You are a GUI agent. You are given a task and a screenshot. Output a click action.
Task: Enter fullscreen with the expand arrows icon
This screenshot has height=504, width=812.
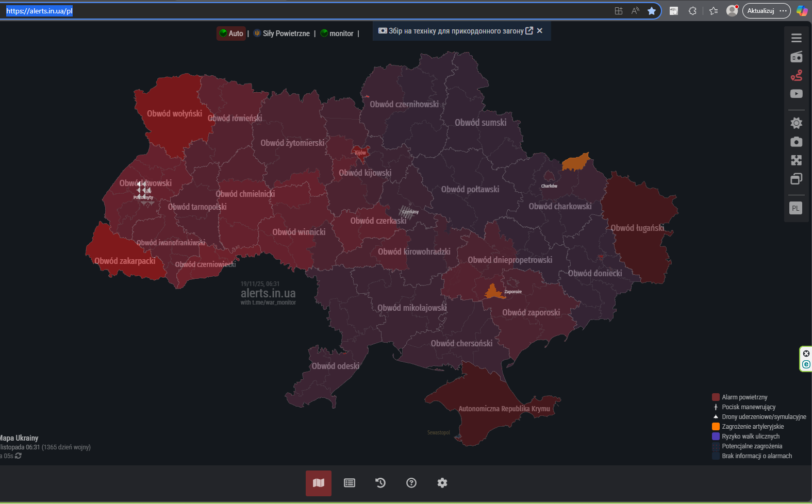click(x=796, y=160)
